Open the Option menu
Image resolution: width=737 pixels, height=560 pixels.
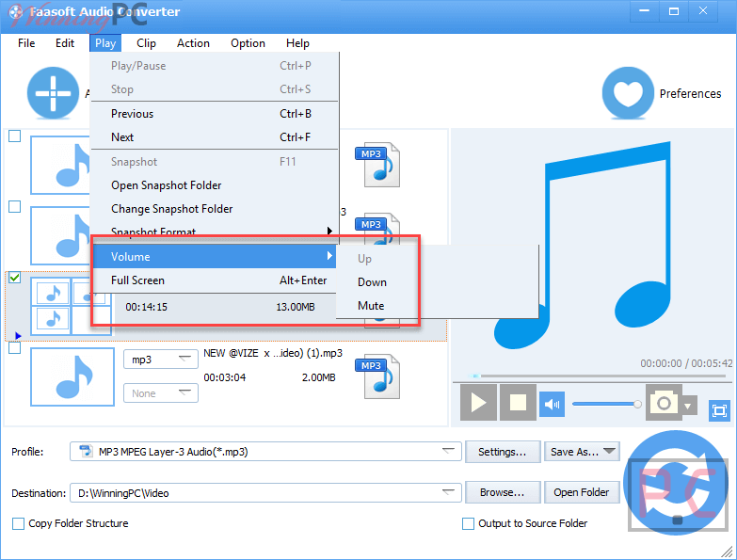pyautogui.click(x=248, y=43)
